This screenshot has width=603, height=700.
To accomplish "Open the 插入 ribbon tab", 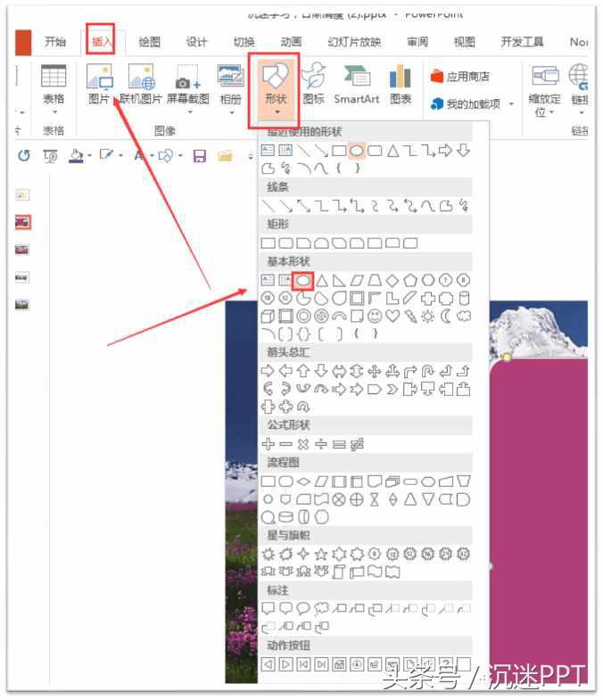I will [x=101, y=42].
